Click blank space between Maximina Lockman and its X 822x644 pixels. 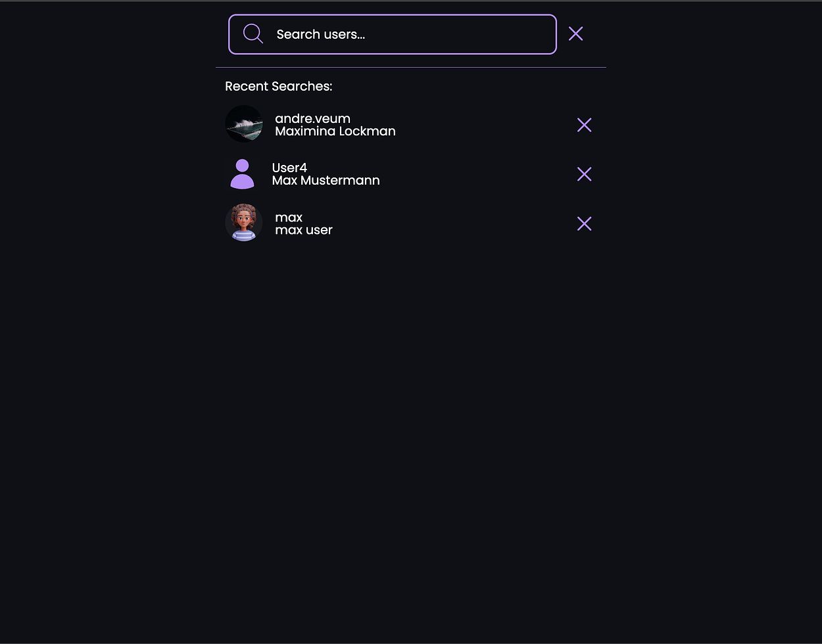[x=487, y=126]
